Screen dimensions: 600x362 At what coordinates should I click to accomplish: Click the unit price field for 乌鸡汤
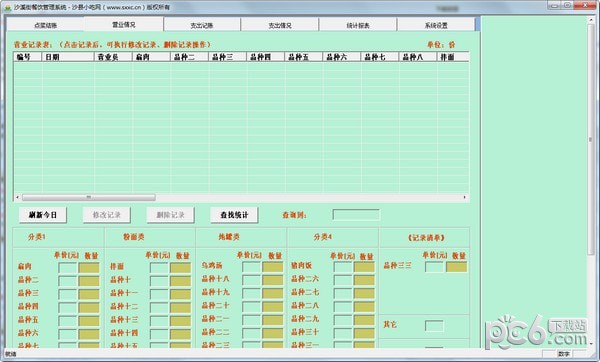click(x=251, y=267)
